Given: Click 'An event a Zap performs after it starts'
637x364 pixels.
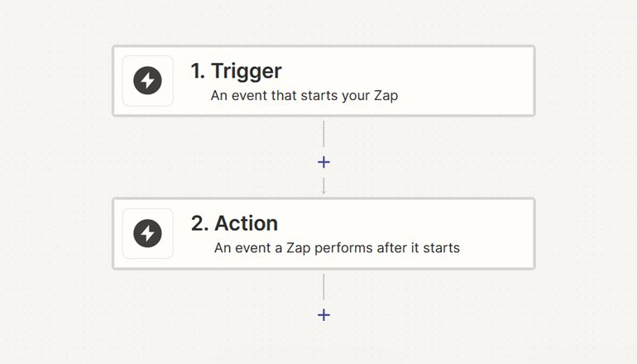Looking at the screenshot, I should pyautogui.click(x=337, y=248).
